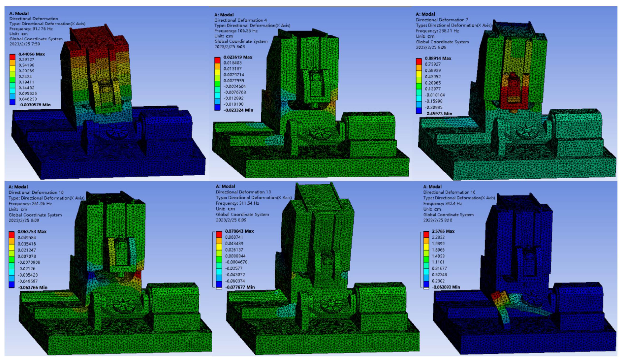Click the 2023/2/25 8:10 timestamp text
The image size is (626, 364).
coord(438,220)
